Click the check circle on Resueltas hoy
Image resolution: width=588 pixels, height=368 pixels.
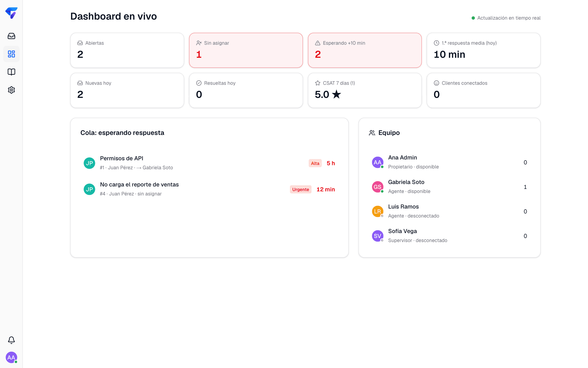click(x=199, y=83)
